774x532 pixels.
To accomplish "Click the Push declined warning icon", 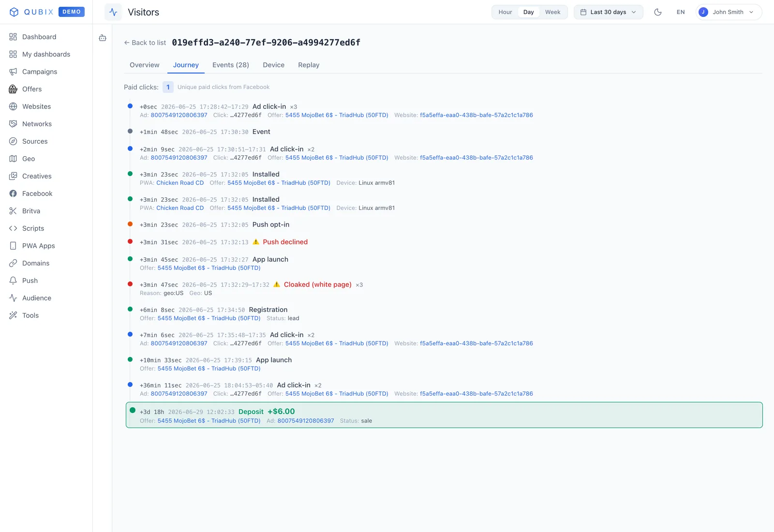I will [x=256, y=242].
